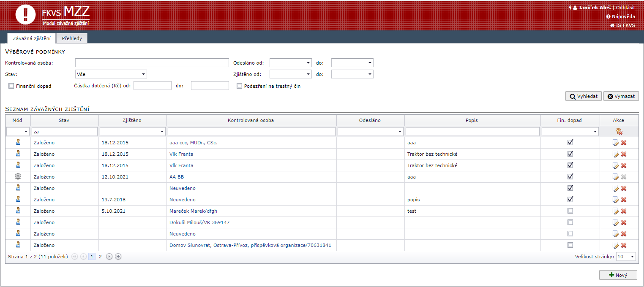Click the FKVS MZZ exclamation logo
The width and height of the screenshot is (644, 287).
[26, 15]
